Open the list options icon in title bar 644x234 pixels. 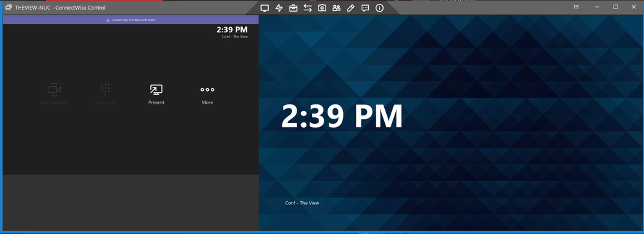(577, 7)
